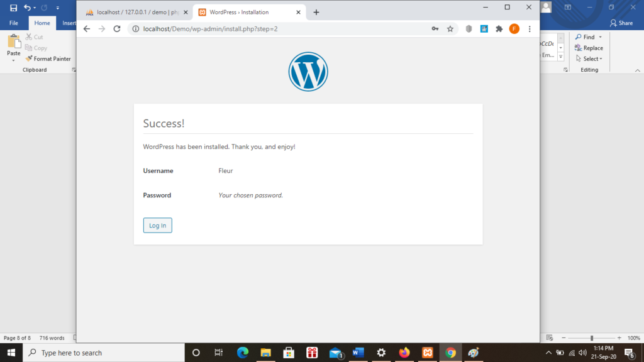Show hidden system tray icons
The image size is (644, 362).
point(548,353)
